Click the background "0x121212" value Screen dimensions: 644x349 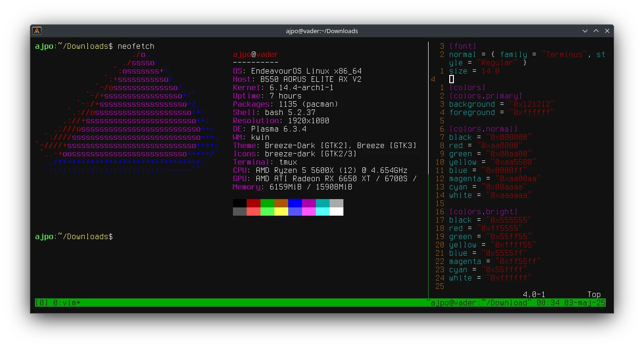click(532, 104)
